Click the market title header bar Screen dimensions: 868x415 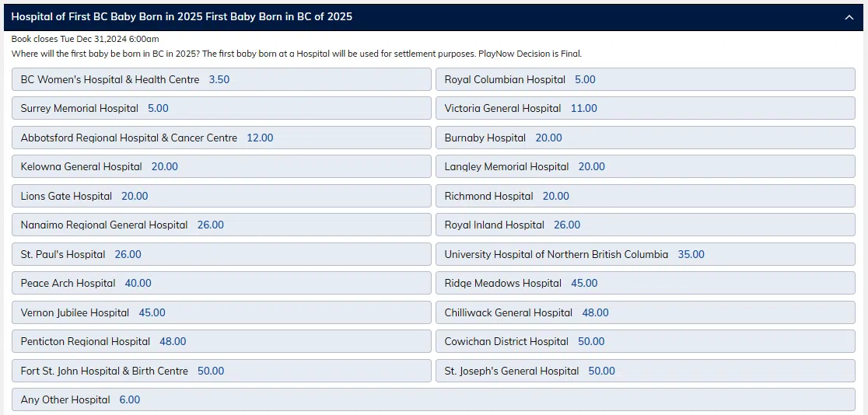389,16
